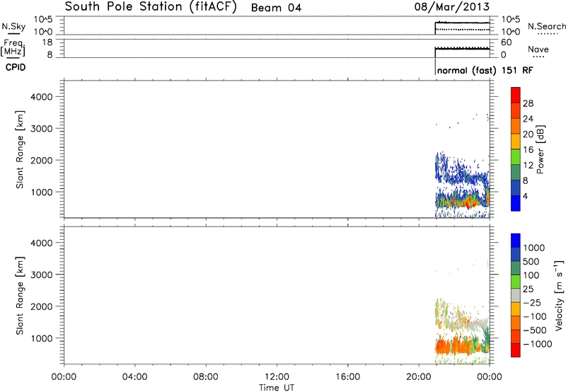This screenshot has height=392, width=566.
Task: Click the '18' frequency axis label
Action: pyautogui.click(x=47, y=42)
